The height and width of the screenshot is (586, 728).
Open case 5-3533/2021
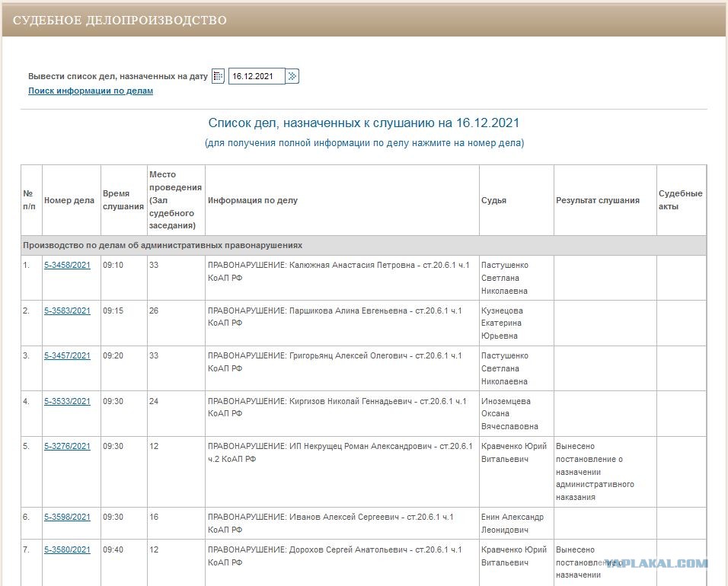[x=67, y=401]
